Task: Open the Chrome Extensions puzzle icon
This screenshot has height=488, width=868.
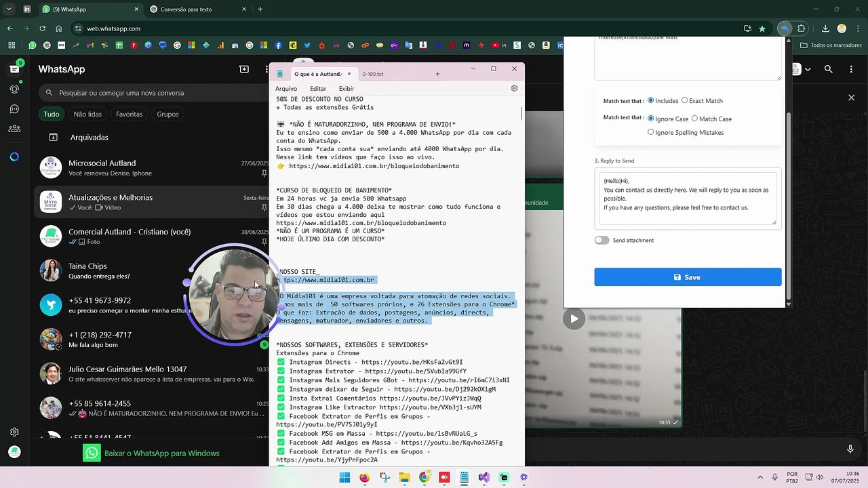Action: click(802, 28)
